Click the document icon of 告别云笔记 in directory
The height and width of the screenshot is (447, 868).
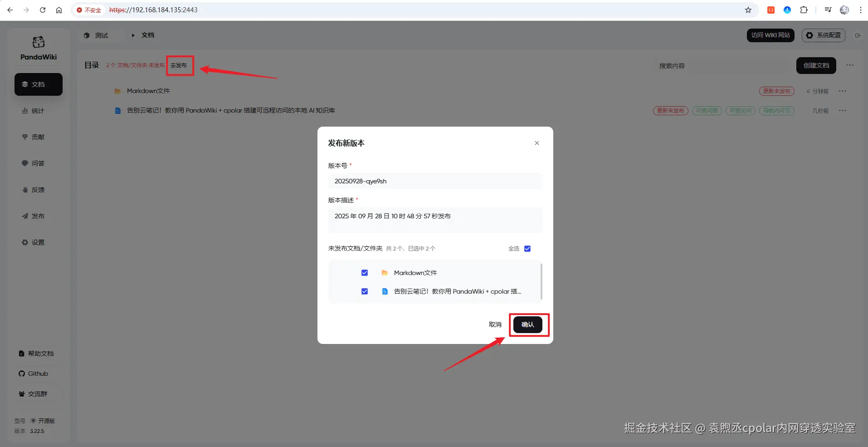click(x=117, y=111)
